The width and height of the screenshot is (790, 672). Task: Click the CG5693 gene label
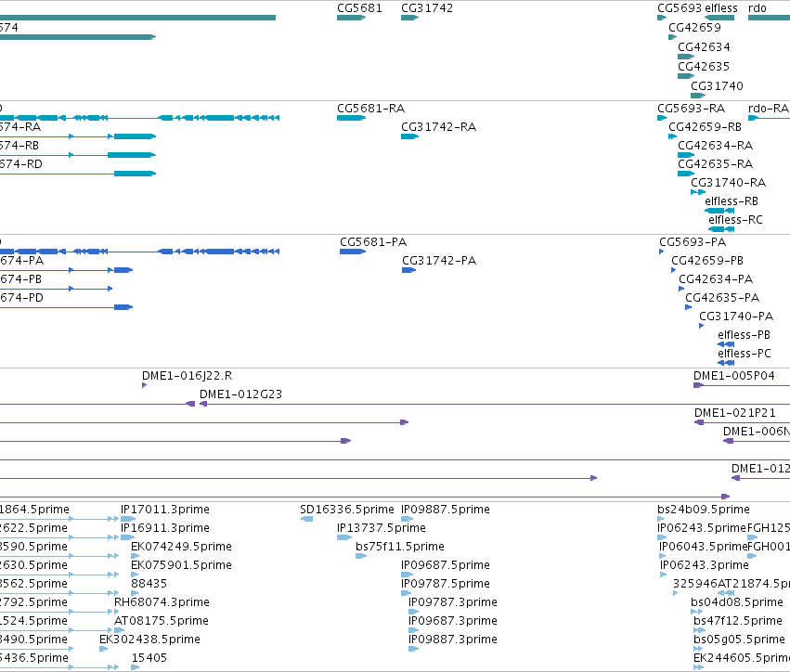tap(680, 8)
